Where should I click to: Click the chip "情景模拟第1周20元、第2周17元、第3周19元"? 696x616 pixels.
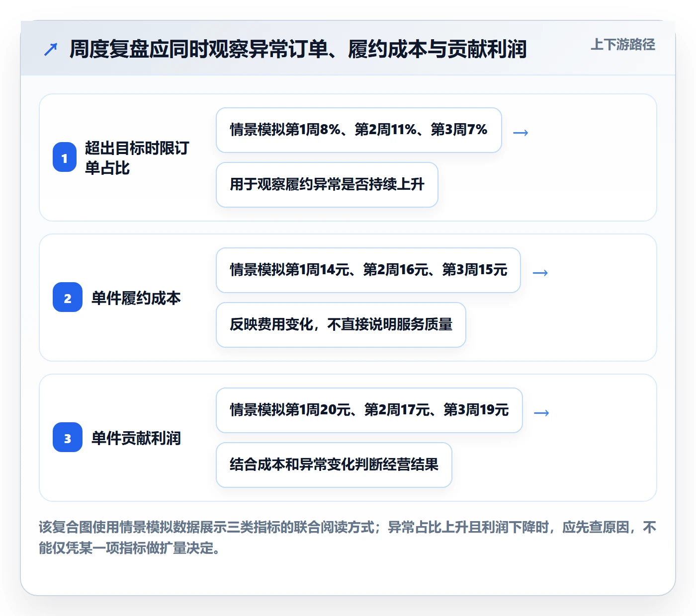[369, 410]
